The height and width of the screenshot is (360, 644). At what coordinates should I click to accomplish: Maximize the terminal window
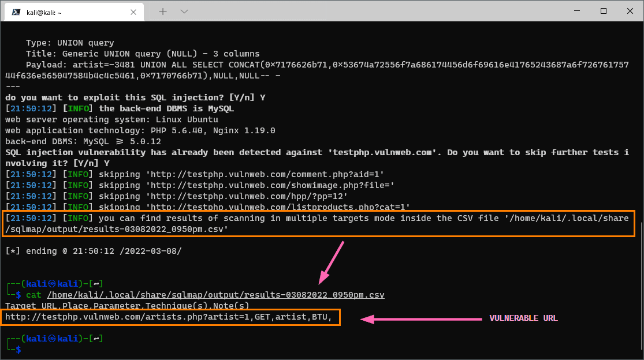(x=604, y=11)
